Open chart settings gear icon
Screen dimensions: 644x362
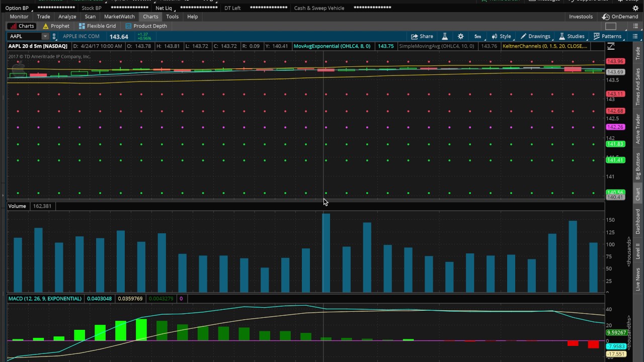coord(460,36)
